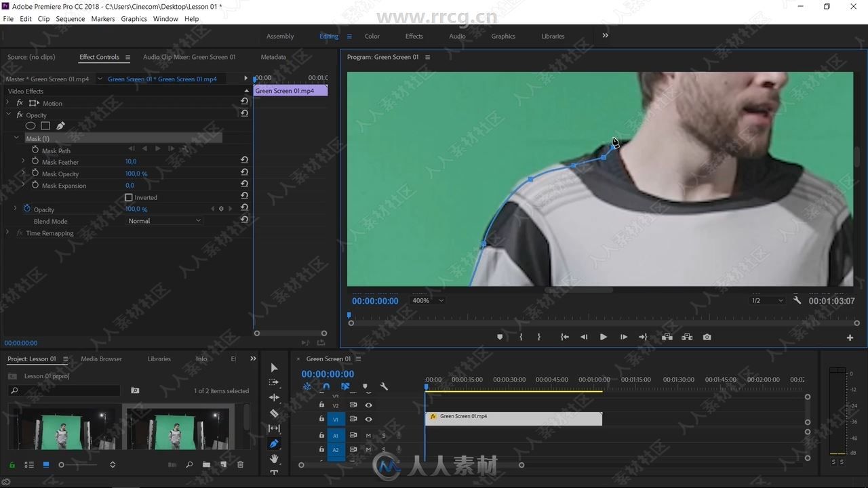Open Program monitor settings wrench
The image size is (868, 488).
click(797, 300)
